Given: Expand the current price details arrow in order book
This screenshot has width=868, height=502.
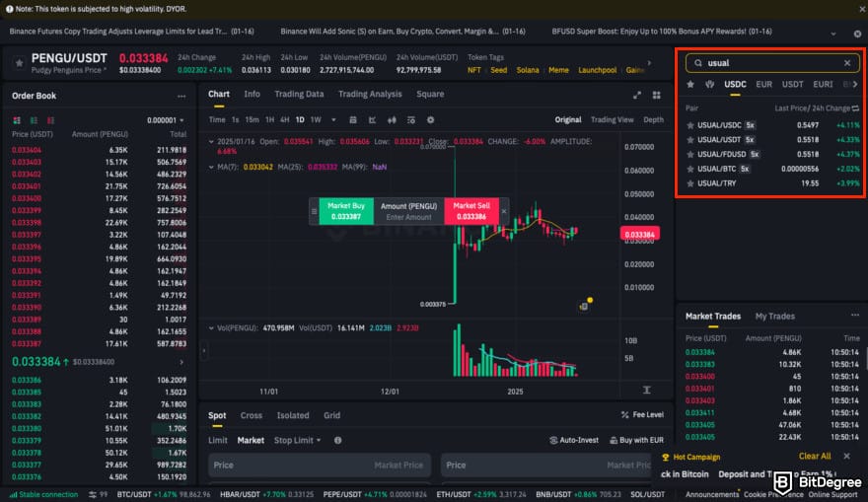Looking at the screenshot, I should [x=181, y=362].
